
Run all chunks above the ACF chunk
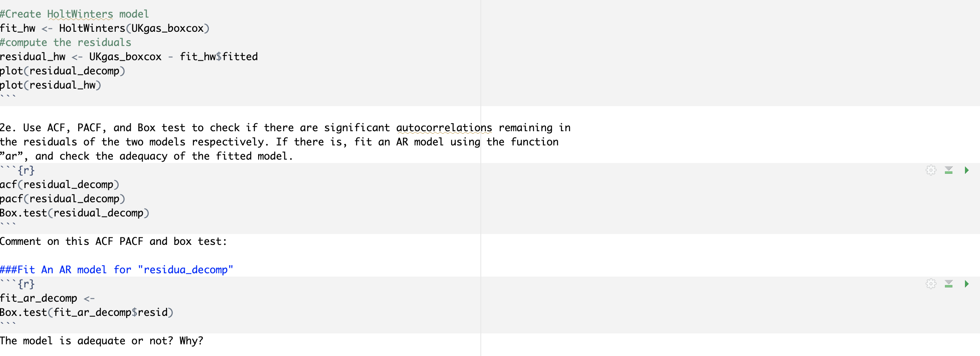949,170
